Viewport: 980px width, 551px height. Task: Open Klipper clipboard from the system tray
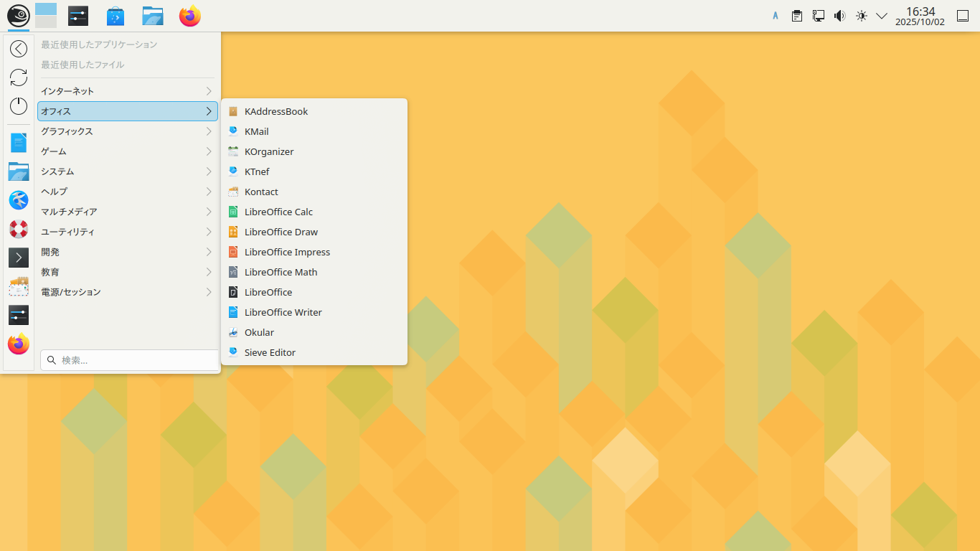pyautogui.click(x=796, y=15)
